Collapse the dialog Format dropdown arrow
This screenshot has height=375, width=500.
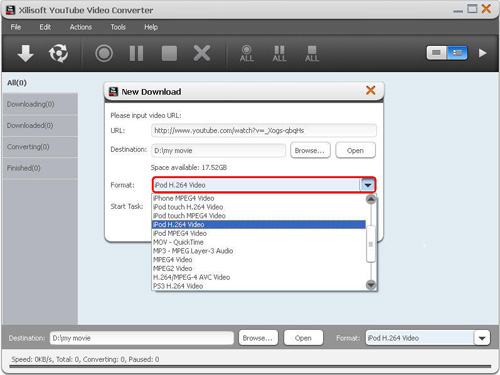click(x=368, y=185)
